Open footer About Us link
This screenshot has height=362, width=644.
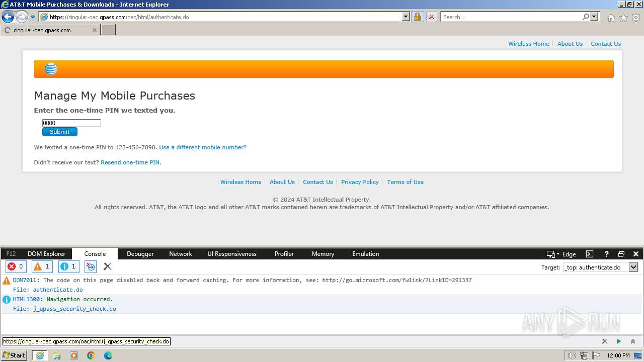pyautogui.click(x=282, y=182)
